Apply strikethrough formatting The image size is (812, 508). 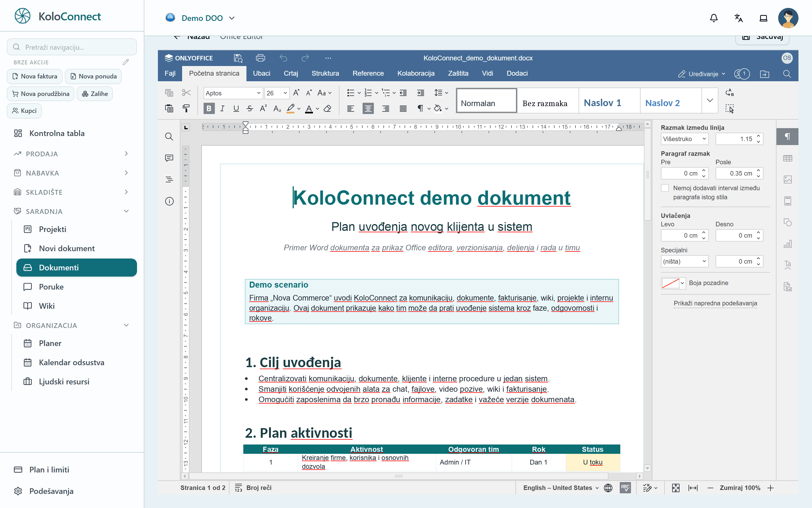coord(250,109)
